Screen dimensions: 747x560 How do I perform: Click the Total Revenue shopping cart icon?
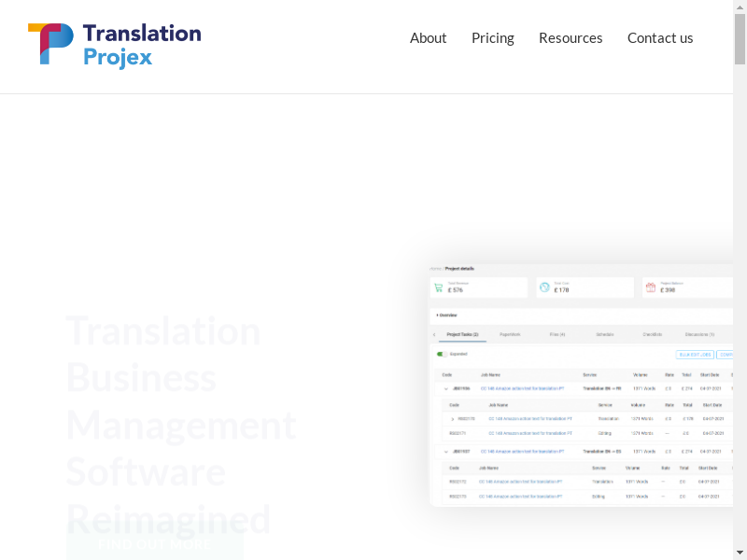click(x=438, y=287)
